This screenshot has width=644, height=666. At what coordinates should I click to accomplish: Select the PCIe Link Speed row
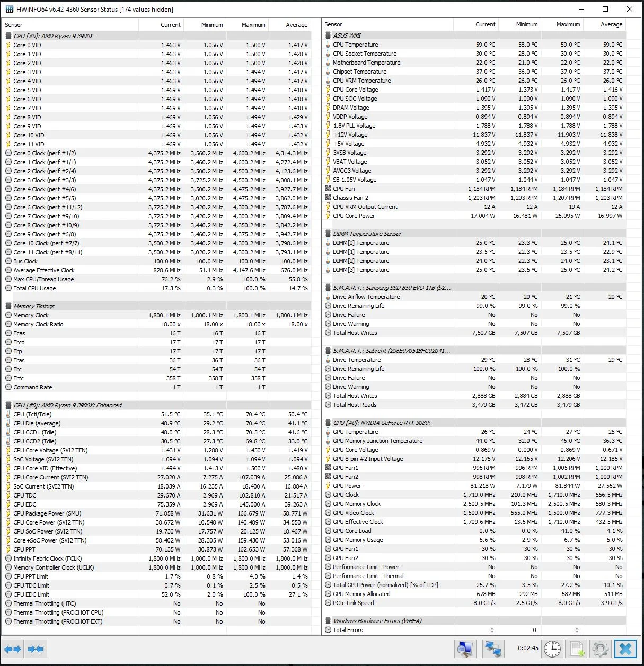tap(475, 603)
